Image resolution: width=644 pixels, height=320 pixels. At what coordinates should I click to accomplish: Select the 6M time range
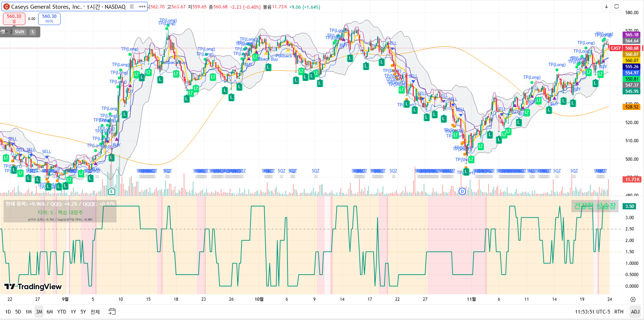click(x=50, y=312)
